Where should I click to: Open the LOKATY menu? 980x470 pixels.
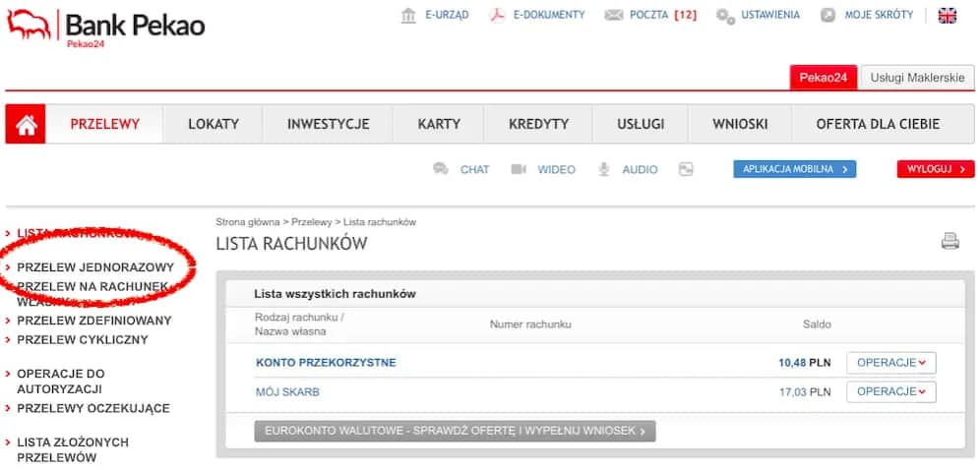pyautogui.click(x=214, y=124)
